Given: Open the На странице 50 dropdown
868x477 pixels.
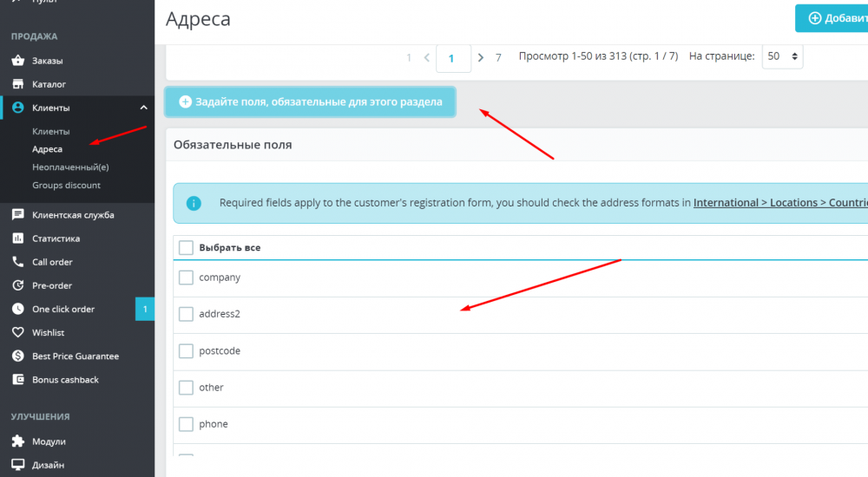Looking at the screenshot, I should click(782, 56).
